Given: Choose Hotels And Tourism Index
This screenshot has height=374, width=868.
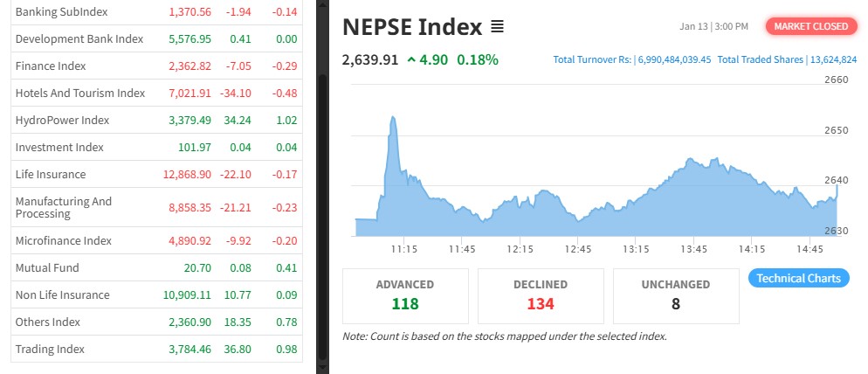Looking at the screenshot, I should [79, 93].
